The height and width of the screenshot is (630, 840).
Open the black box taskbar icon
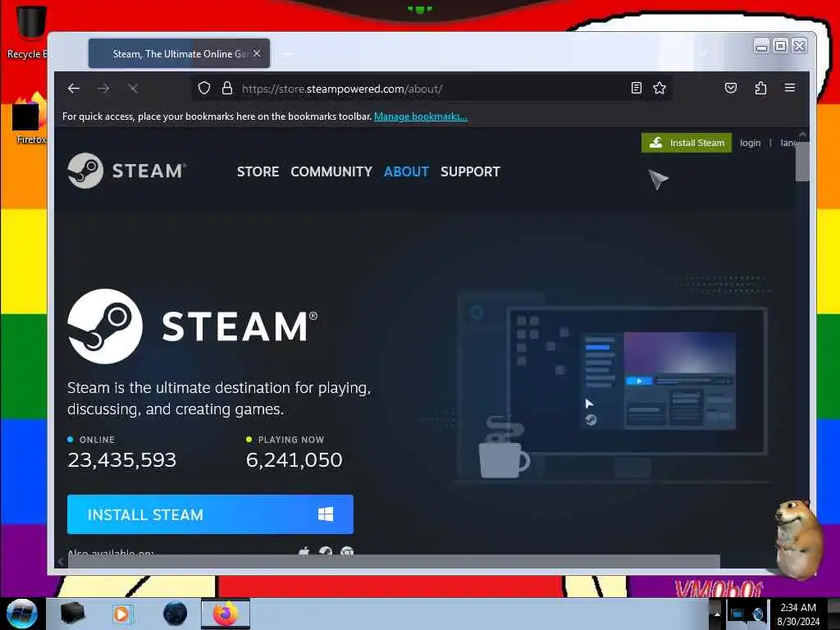coord(72,614)
